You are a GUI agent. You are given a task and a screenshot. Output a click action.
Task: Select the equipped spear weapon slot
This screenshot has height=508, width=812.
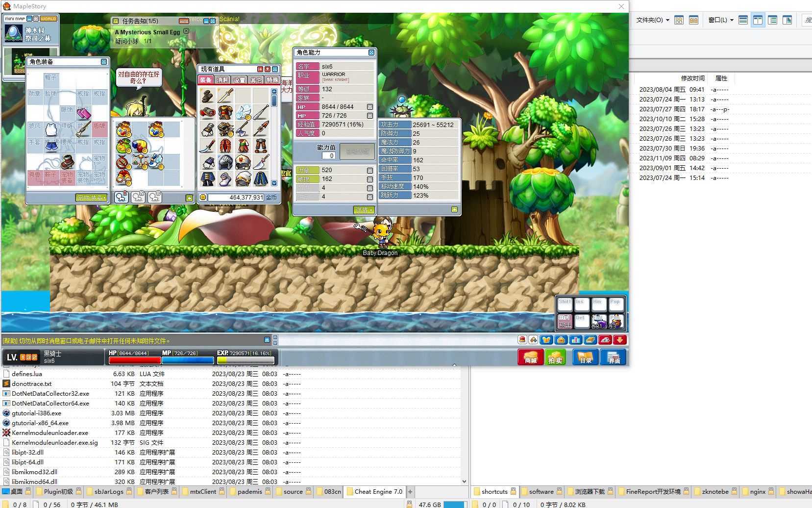pos(83,129)
